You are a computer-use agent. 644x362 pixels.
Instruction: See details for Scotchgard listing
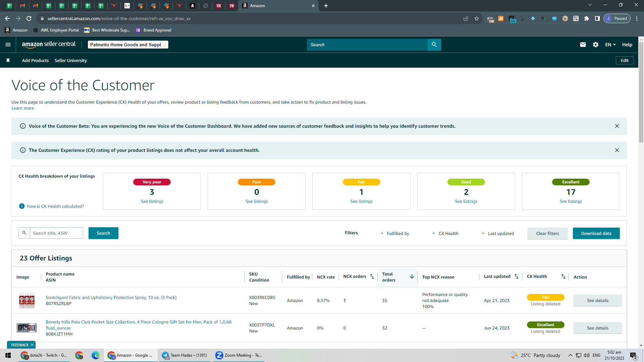click(x=597, y=300)
